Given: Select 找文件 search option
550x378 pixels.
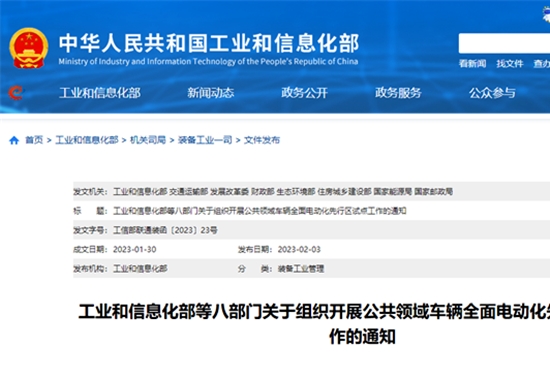Looking at the screenshot, I should [x=510, y=63].
